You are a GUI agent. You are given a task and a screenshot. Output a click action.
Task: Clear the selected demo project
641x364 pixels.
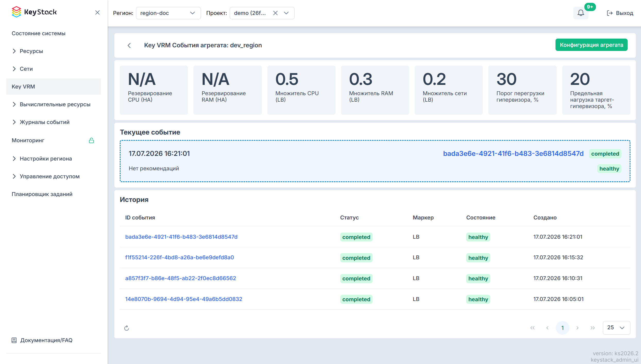[275, 13]
